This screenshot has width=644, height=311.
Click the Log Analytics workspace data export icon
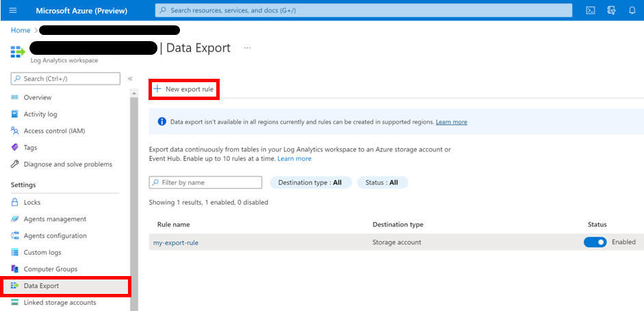[x=18, y=51]
